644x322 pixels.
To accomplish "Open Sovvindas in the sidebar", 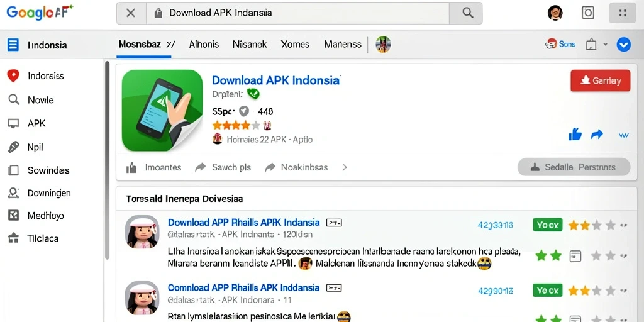I will (x=38, y=170).
